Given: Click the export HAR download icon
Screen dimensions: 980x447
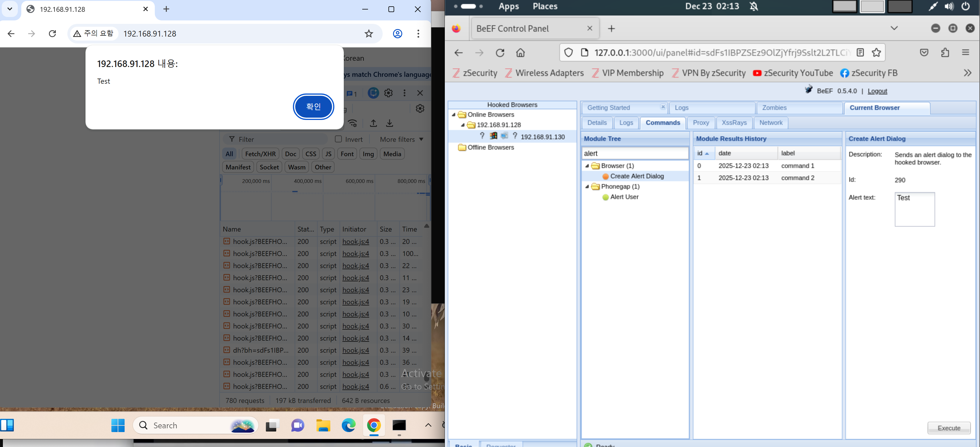Looking at the screenshot, I should click(x=389, y=123).
